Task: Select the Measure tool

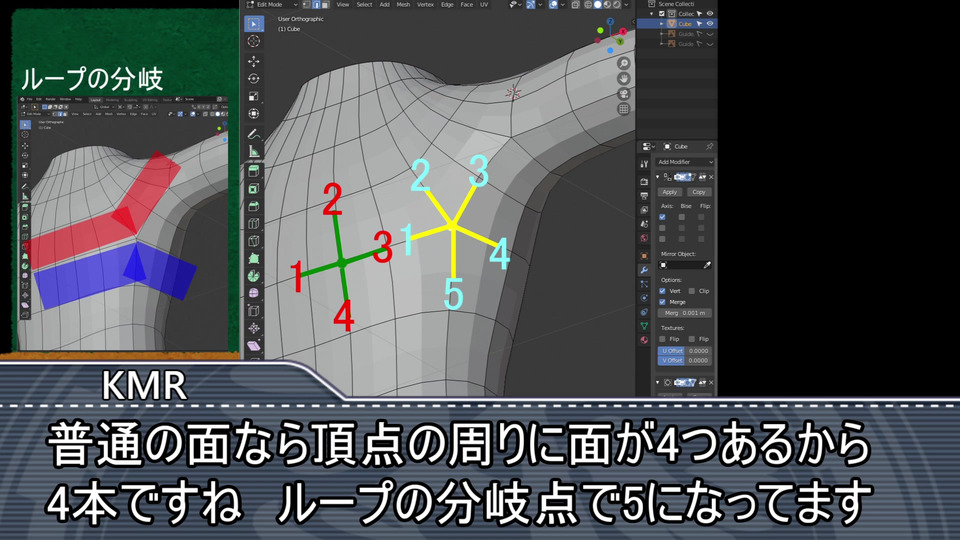Action: click(253, 151)
